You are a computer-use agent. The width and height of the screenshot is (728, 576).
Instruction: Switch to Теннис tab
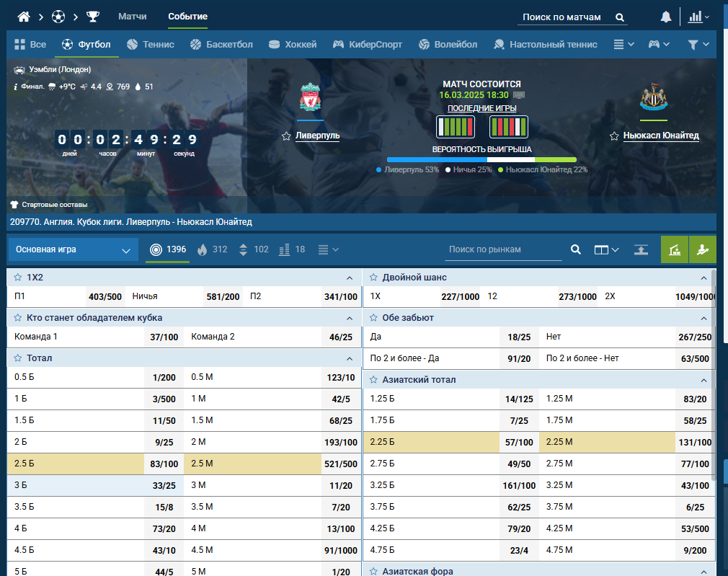[151, 44]
